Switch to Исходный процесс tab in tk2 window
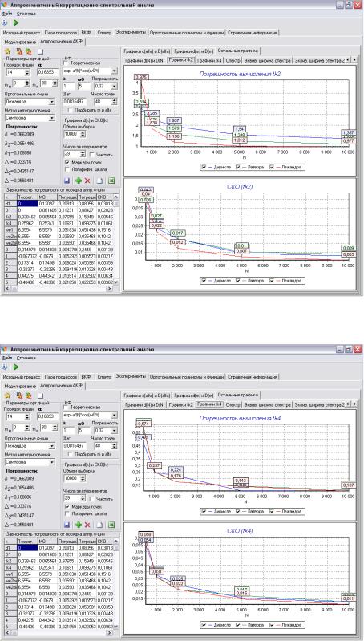The width and height of the screenshot is (364, 641). 22,33
